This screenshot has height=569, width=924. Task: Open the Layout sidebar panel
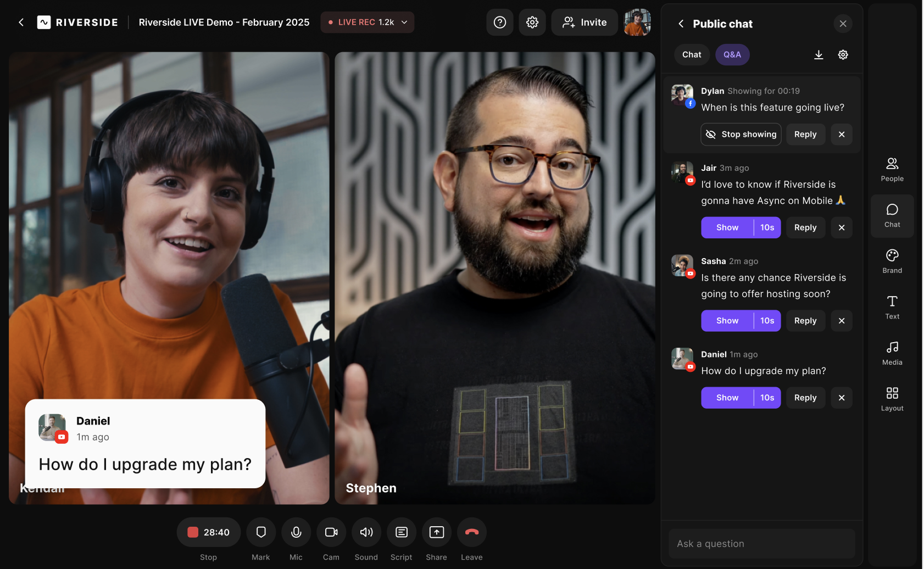892,399
